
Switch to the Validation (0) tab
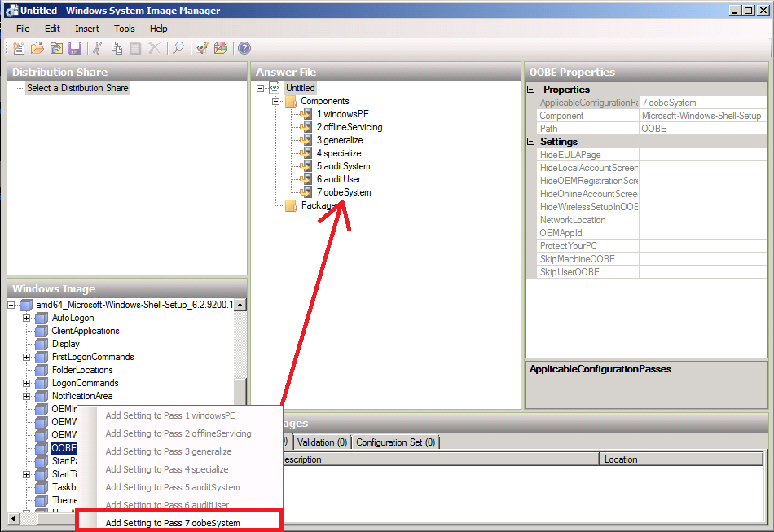click(x=322, y=442)
